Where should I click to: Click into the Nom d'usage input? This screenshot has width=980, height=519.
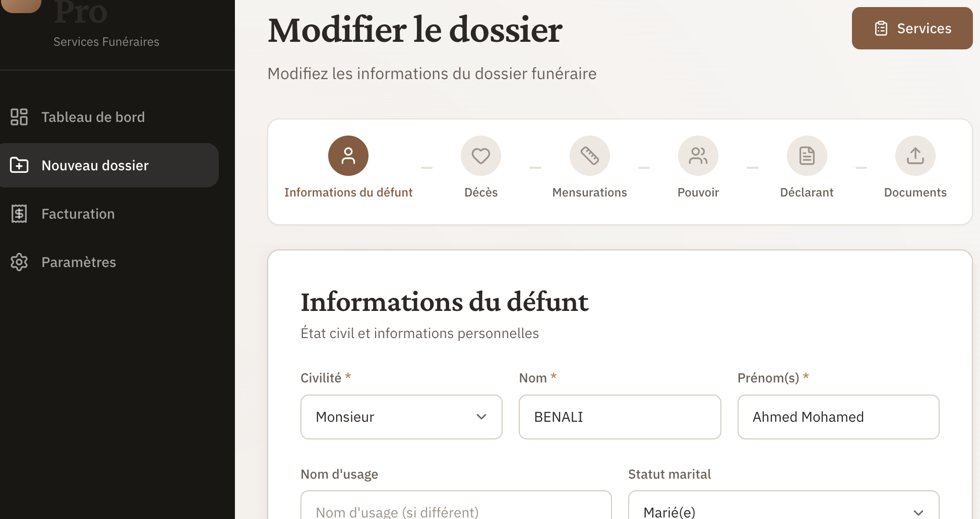[456, 509]
